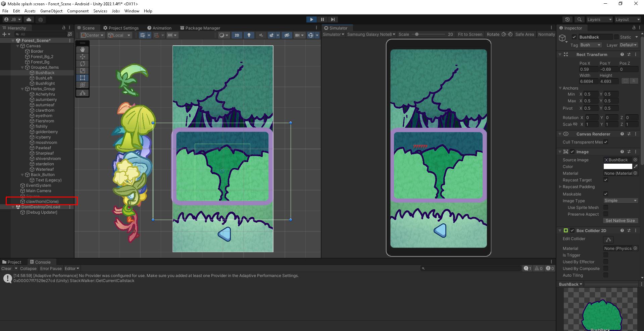Switch to the Project tab
644x331 pixels.
click(x=12, y=262)
